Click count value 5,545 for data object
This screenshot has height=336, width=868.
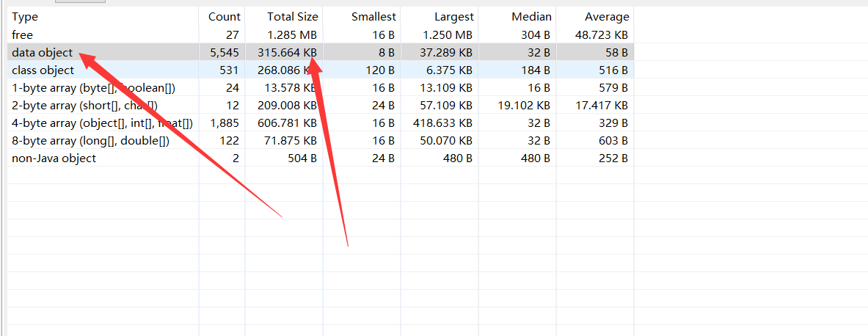(x=226, y=53)
